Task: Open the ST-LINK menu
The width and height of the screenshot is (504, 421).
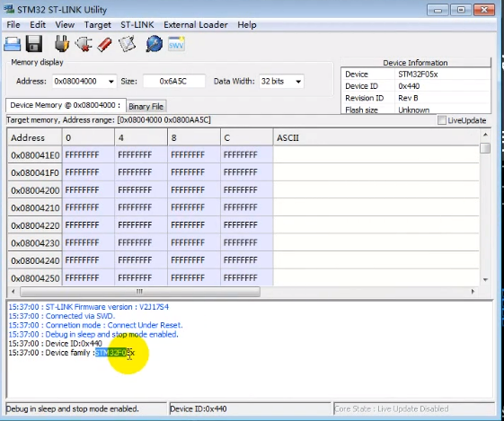Action: [x=137, y=25]
